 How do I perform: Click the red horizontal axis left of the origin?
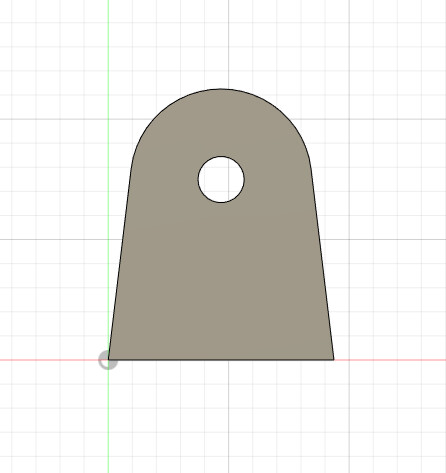pyautogui.click(x=50, y=360)
